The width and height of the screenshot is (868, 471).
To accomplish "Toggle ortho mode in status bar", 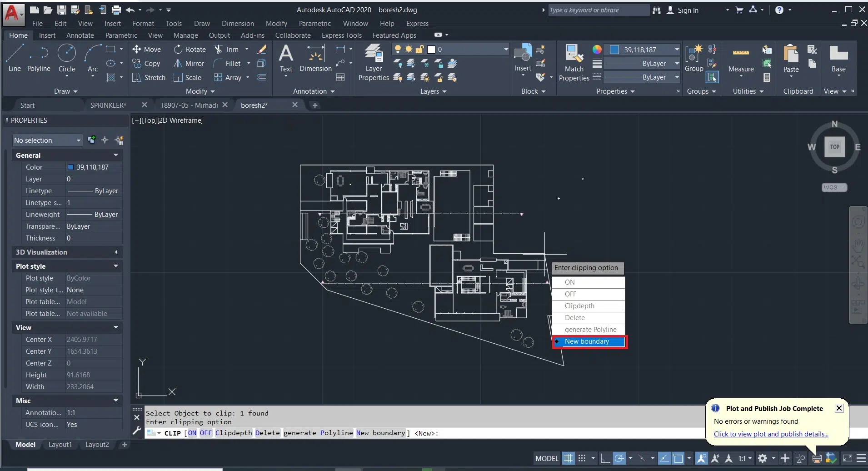I will [605, 458].
